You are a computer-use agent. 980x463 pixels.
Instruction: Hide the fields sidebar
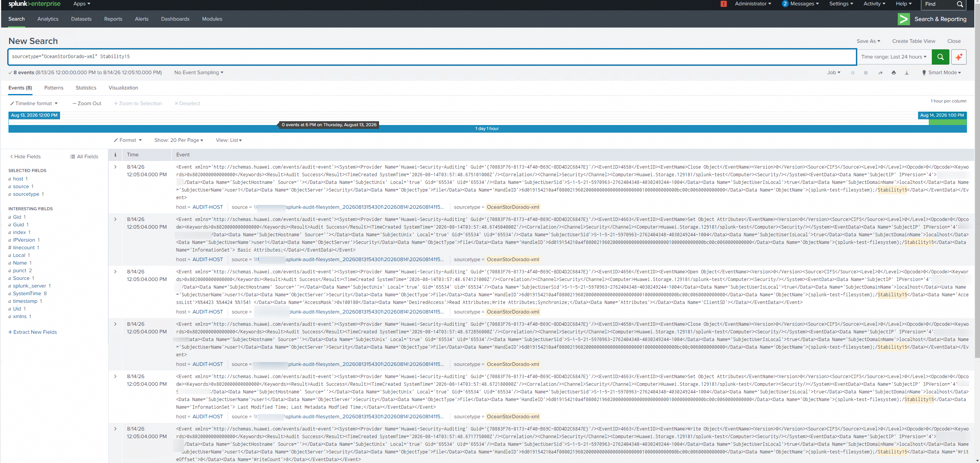pyautogui.click(x=25, y=157)
